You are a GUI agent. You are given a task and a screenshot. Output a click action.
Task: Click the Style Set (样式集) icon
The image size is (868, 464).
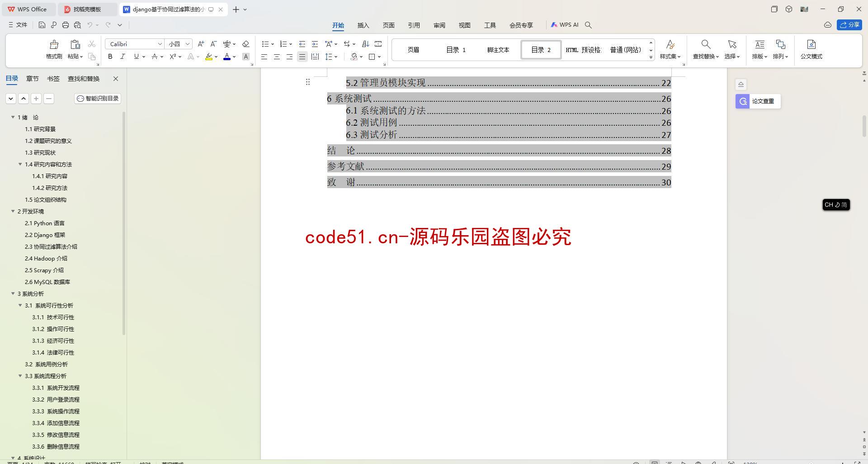coord(670,44)
